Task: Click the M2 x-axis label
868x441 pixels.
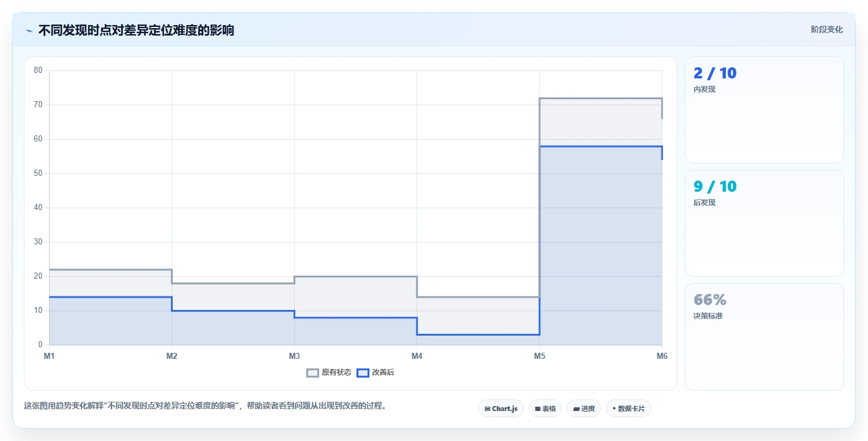Action: click(x=172, y=356)
